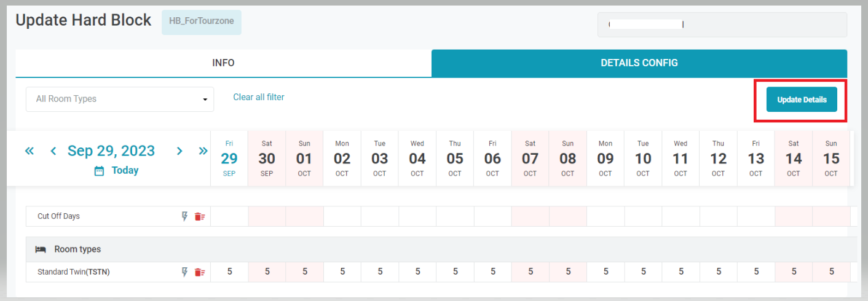The height and width of the screenshot is (301, 868).
Task: Click the Today calendar button
Action: tap(116, 171)
